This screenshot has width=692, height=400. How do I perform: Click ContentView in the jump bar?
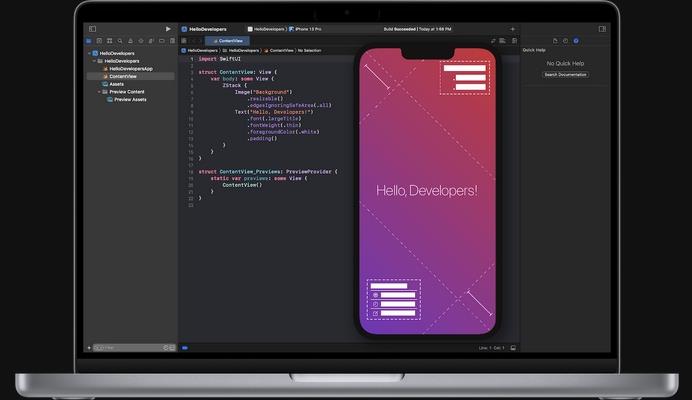pyautogui.click(x=279, y=51)
